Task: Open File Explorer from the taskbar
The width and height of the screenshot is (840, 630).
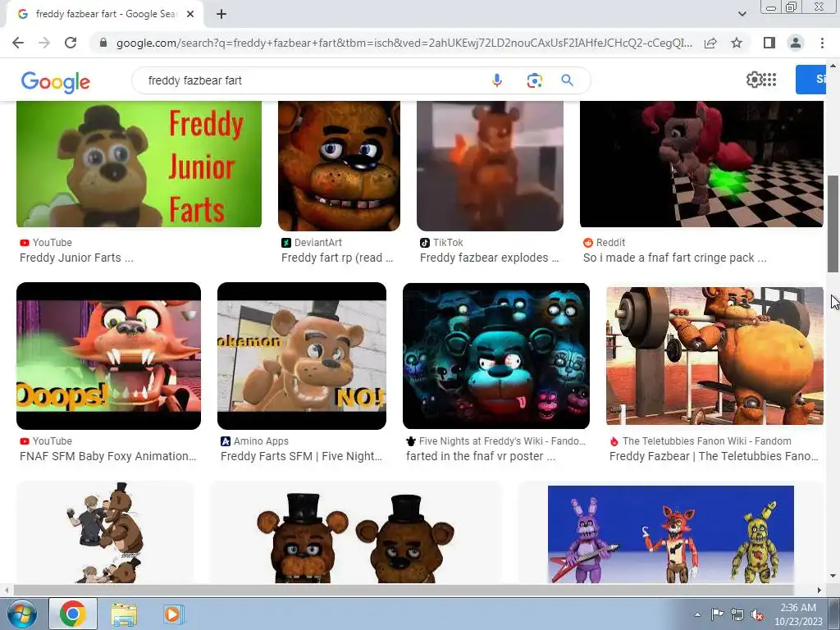Action: coord(124,614)
